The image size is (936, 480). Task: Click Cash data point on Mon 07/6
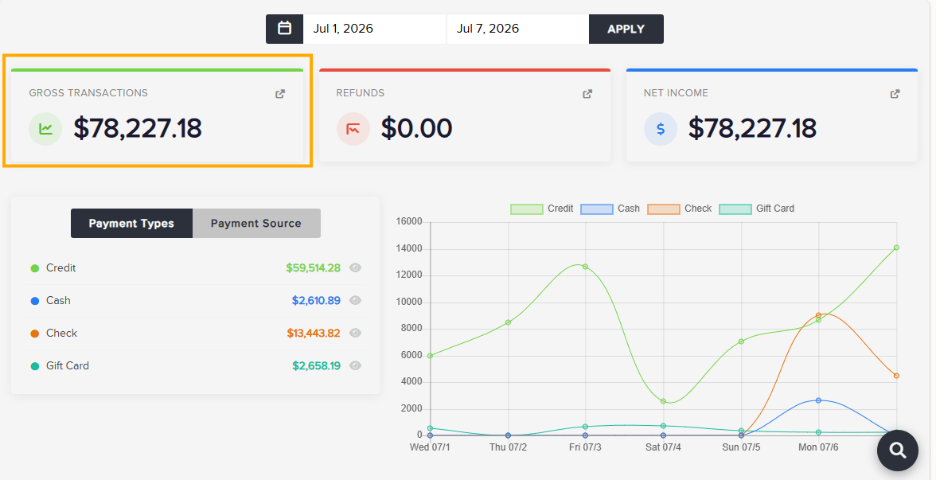tap(818, 400)
